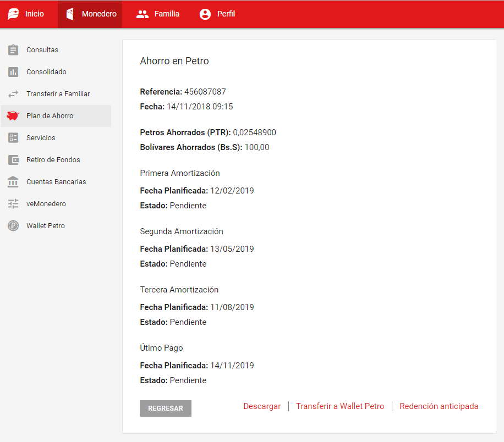Click the Consultas clipboard icon
Screen dimensions: 504x442
point(13,50)
